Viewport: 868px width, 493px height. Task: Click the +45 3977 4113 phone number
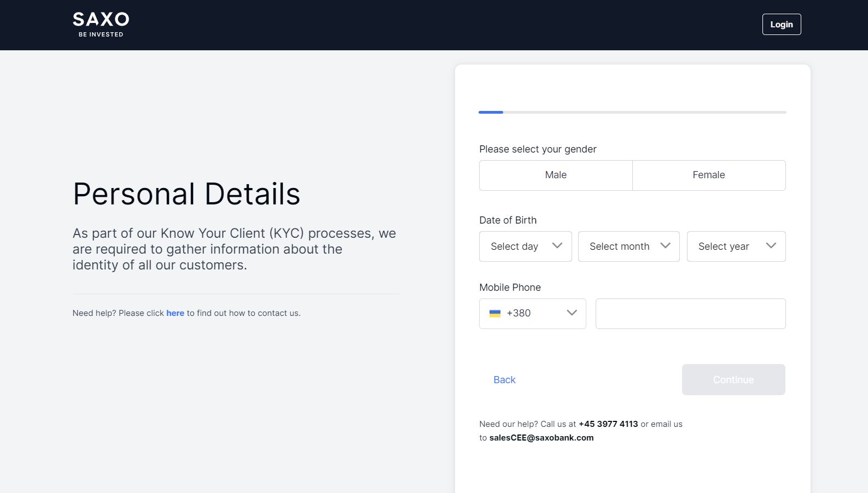coord(608,424)
